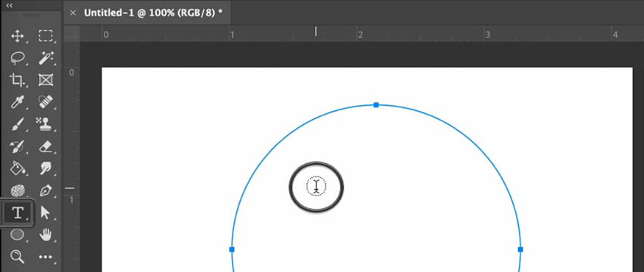
Task: Select the Lasso tool
Action: (17, 58)
